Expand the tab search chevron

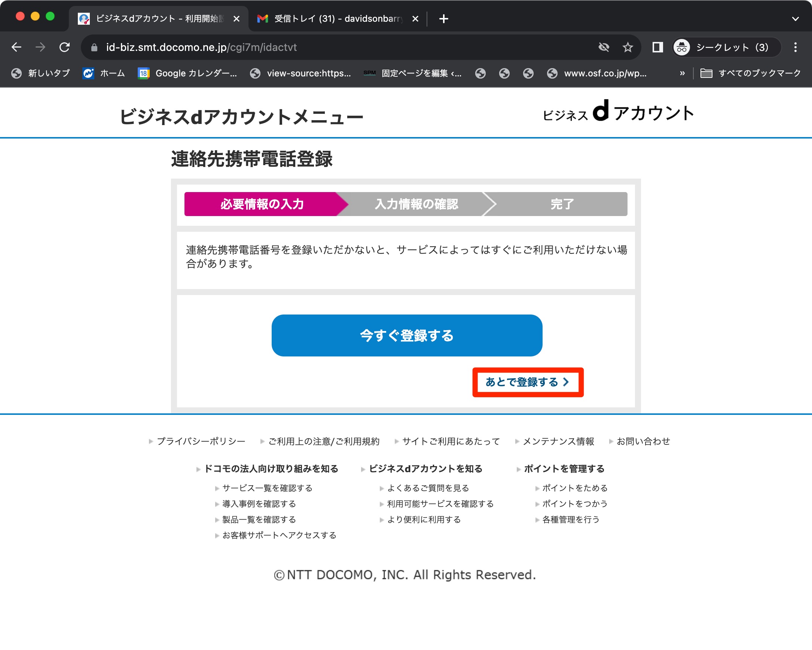(x=795, y=18)
